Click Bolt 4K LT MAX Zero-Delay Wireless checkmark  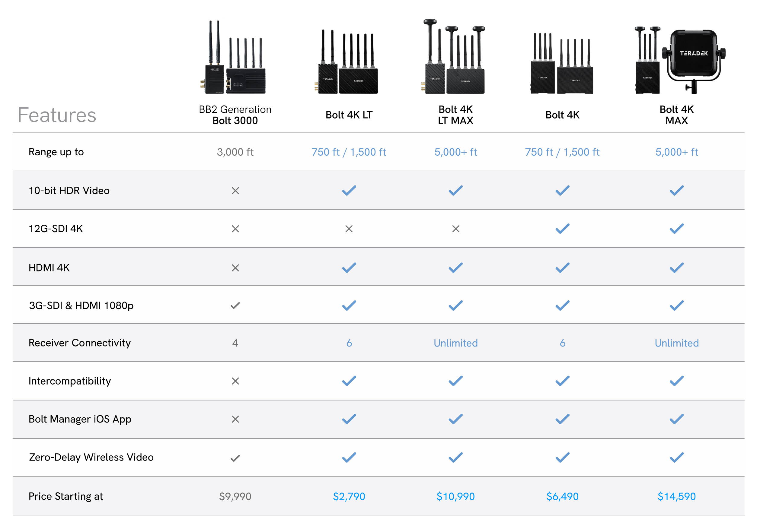click(456, 457)
